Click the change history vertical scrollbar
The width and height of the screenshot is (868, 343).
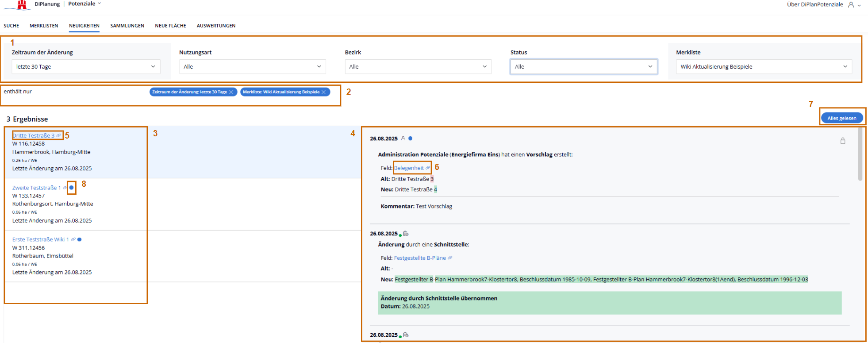tap(860, 155)
